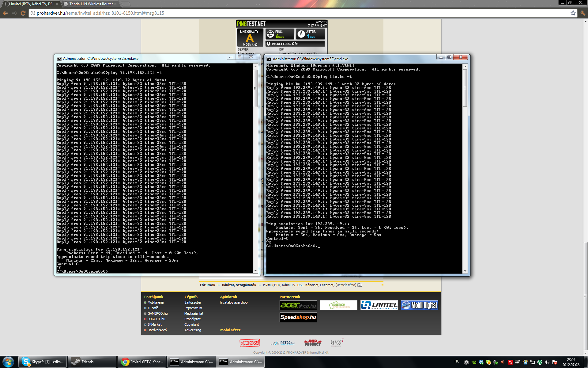588x368 pixels.
Task: Click the Mobil Digital partner banner
Action: pos(419,305)
